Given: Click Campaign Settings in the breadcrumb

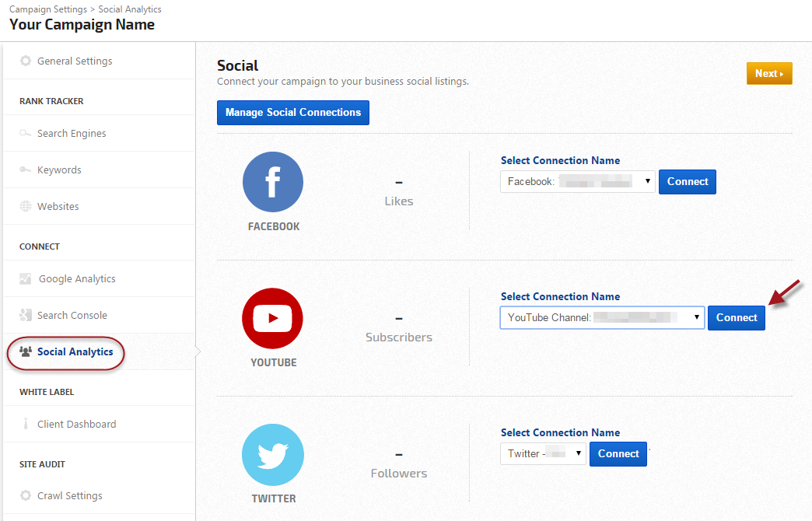Looking at the screenshot, I should click(48, 9).
